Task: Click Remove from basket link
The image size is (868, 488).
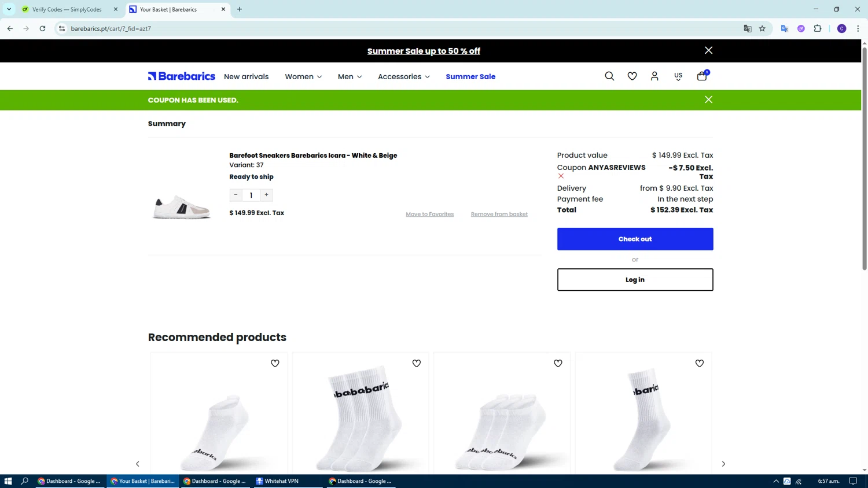Action: 499,214
